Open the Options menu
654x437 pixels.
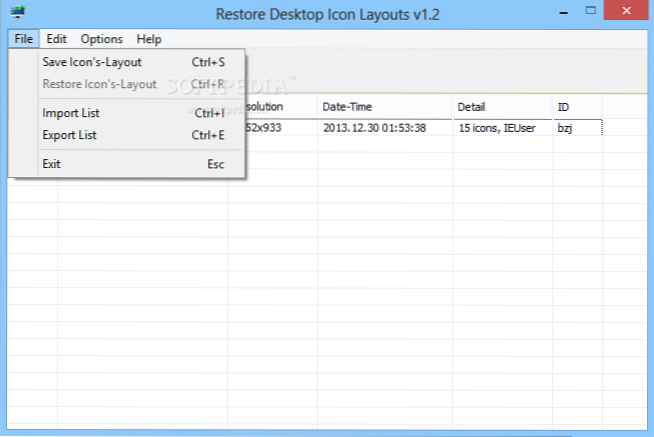(x=102, y=39)
